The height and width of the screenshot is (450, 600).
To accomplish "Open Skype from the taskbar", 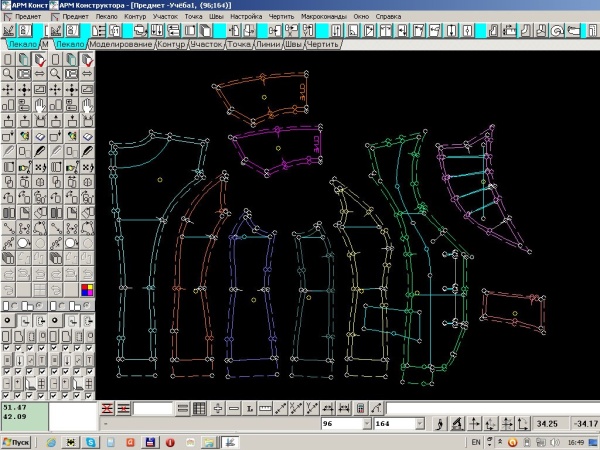I will click(91, 442).
